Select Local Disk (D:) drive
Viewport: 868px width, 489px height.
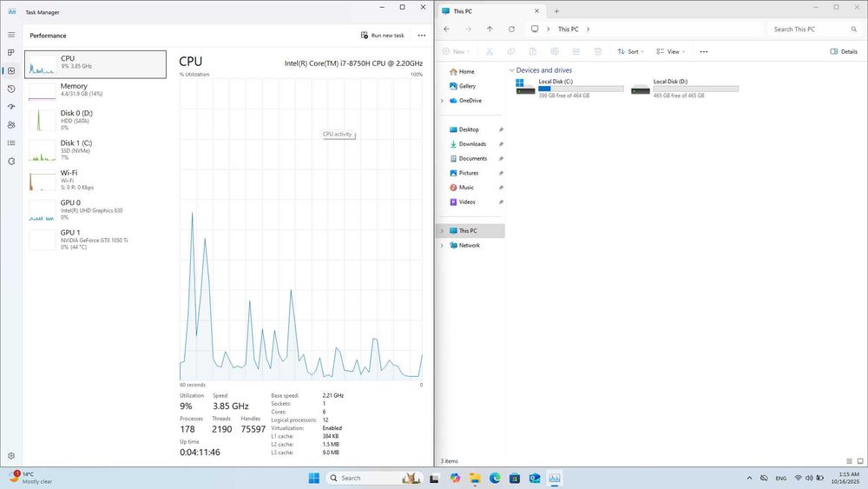pyautogui.click(x=685, y=88)
